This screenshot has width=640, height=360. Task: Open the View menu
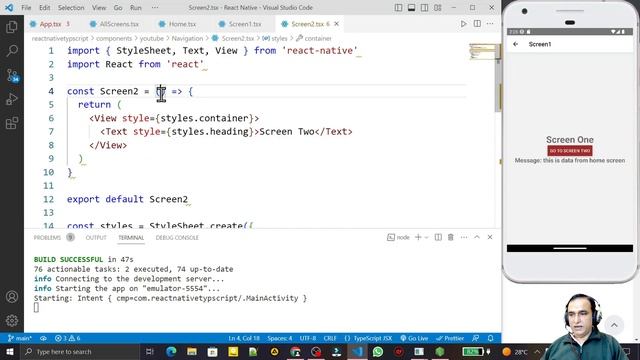tap(99, 8)
